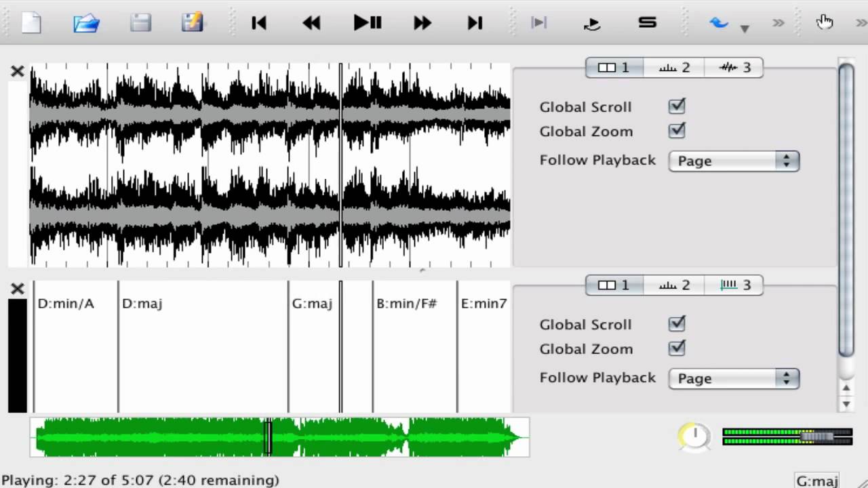Select the Navigate hand tool
Image resolution: width=868 pixels, height=488 pixels.
pyautogui.click(x=825, y=22)
